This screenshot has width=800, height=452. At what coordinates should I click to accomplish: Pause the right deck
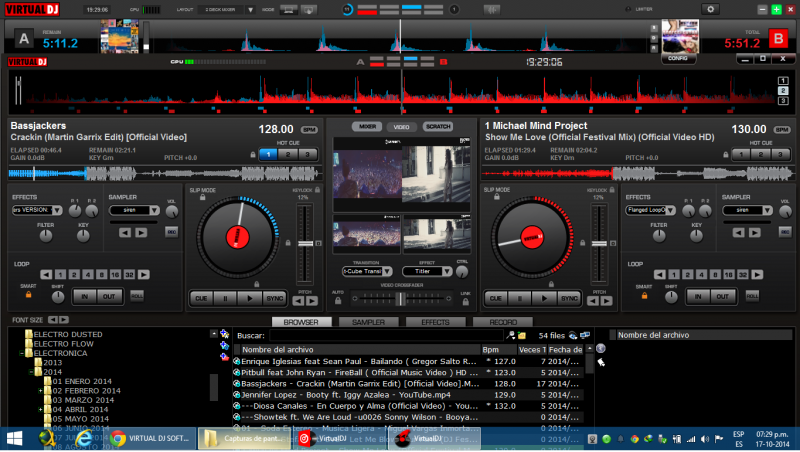518,298
